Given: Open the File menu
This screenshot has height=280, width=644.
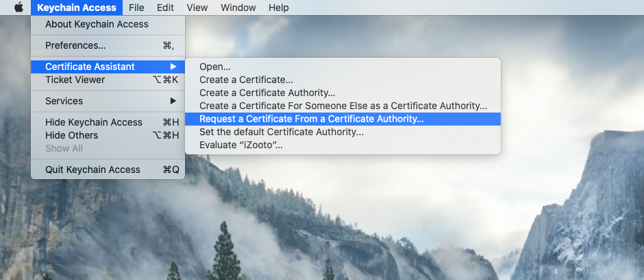Looking at the screenshot, I should 136,8.
